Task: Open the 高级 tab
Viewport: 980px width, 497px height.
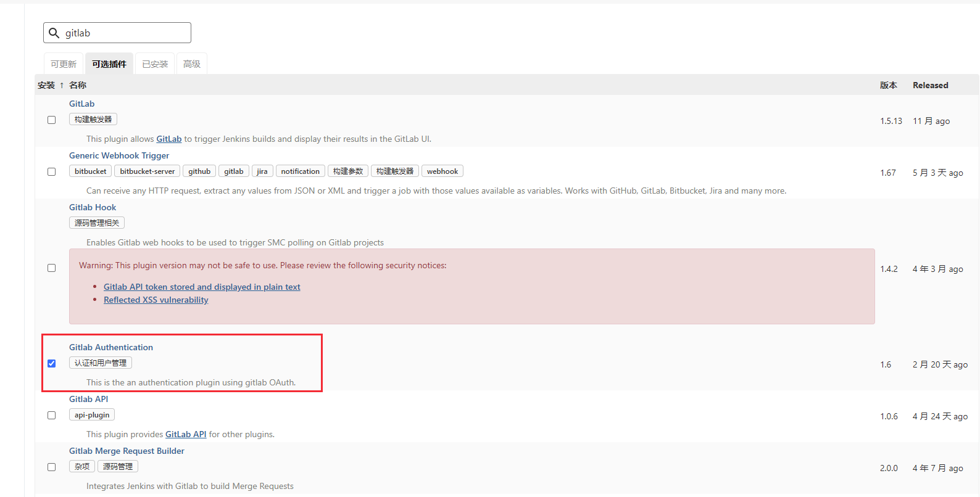Action: [x=192, y=64]
